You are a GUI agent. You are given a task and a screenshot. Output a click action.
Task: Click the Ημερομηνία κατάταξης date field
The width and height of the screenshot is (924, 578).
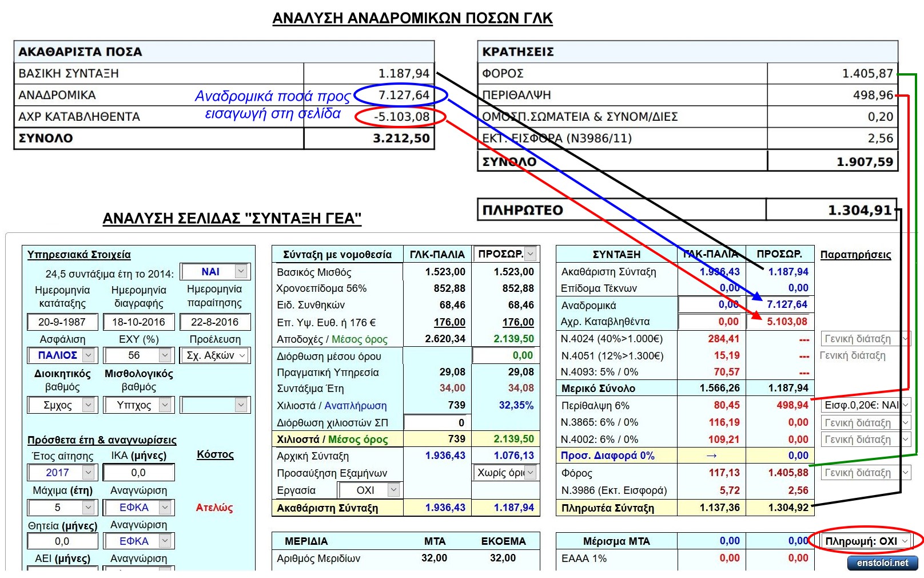62,322
